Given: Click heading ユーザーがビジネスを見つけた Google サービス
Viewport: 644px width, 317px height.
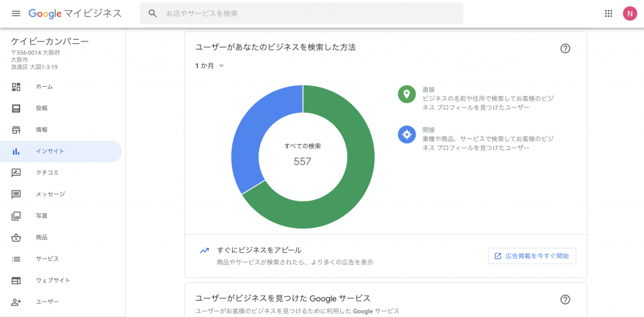Looking at the screenshot, I should 283,299.
